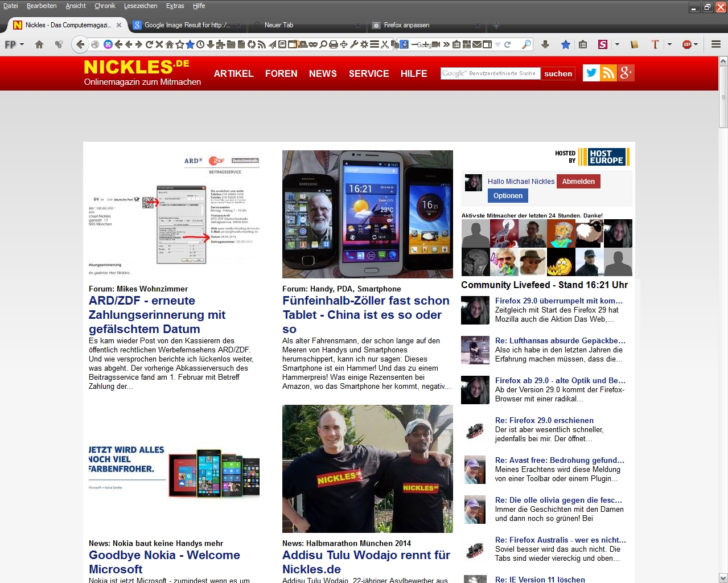Click the reload arrow inside the address bar
The height and width of the screenshot is (583, 728).
tap(149, 44)
